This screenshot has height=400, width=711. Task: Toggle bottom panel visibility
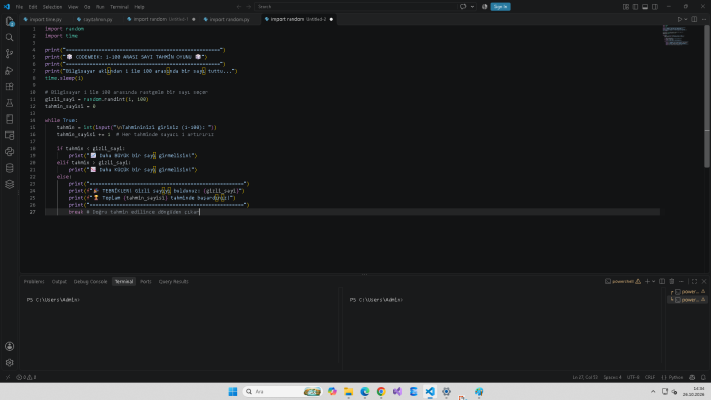pos(645,7)
